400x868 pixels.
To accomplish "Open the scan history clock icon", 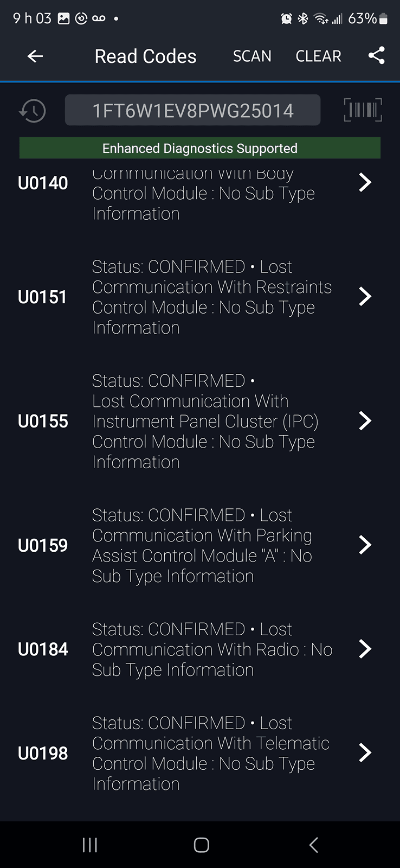I will (33, 111).
